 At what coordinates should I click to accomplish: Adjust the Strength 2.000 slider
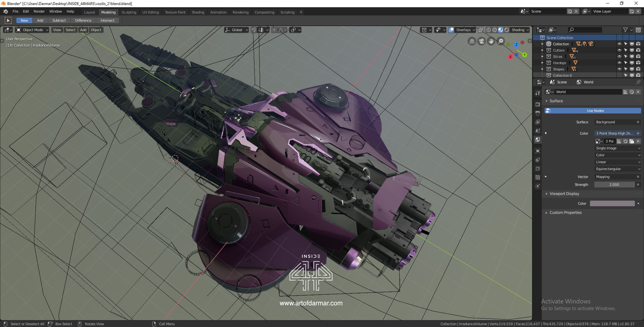(x=614, y=185)
